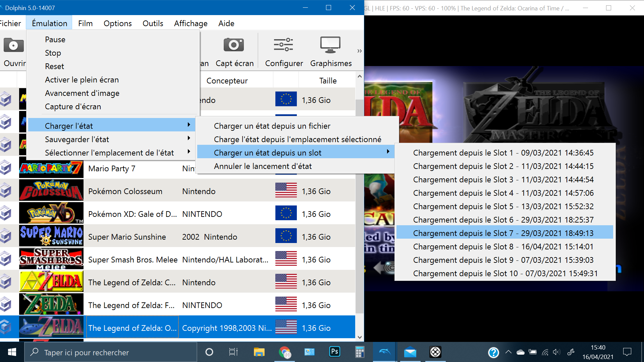This screenshot has height=362, width=644.
Task: Open Configurer settings in toolbar
Action: 283,45
